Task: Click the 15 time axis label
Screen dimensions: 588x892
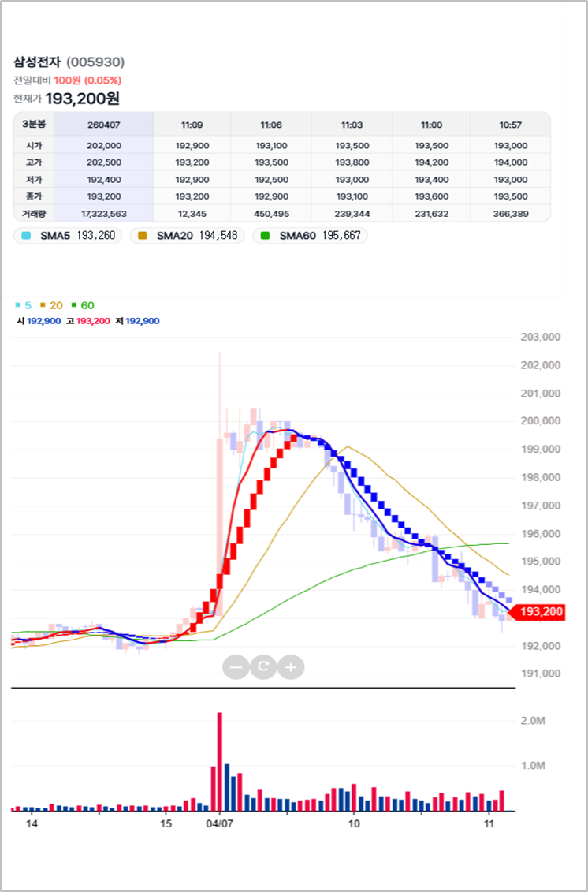Action: 166,823
